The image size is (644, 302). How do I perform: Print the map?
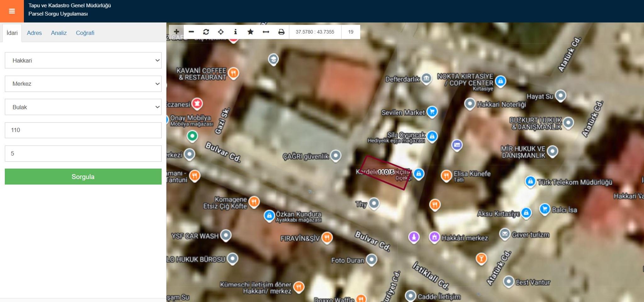pyautogui.click(x=281, y=32)
